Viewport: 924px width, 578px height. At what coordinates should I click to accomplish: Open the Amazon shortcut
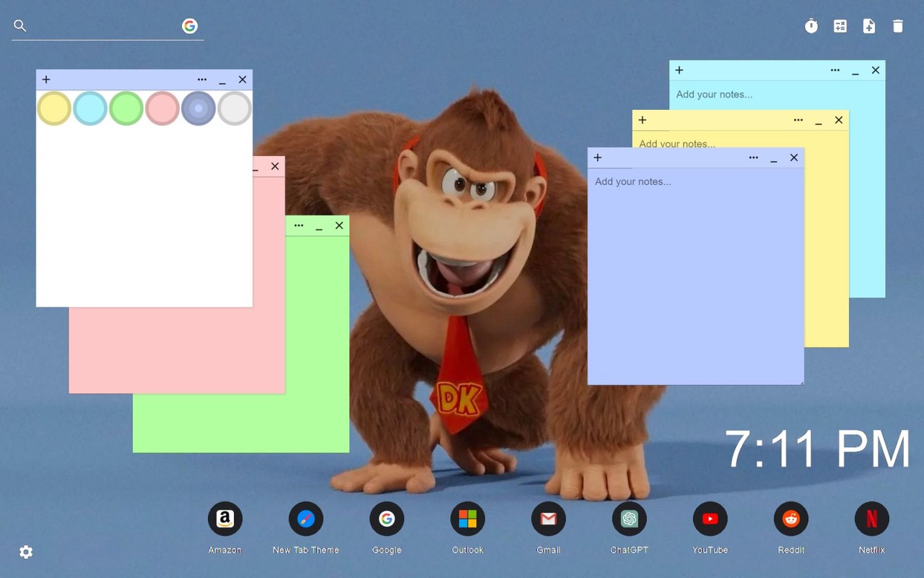point(225,519)
